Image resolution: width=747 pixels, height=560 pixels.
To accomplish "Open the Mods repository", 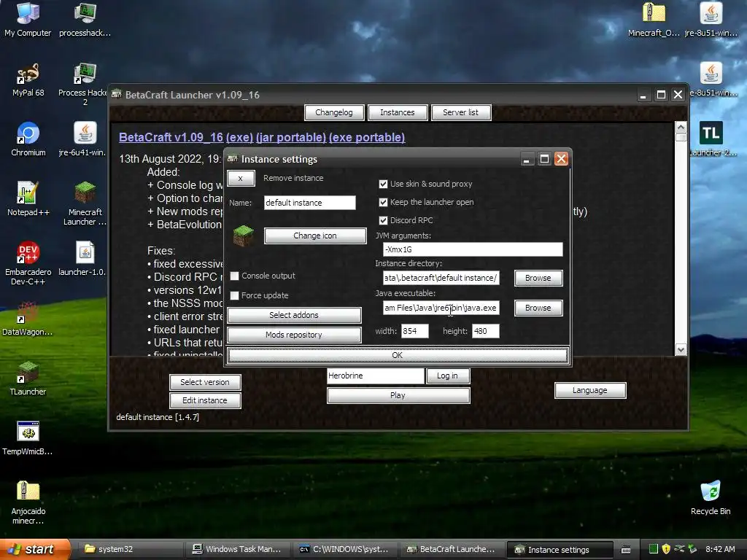I will click(294, 335).
